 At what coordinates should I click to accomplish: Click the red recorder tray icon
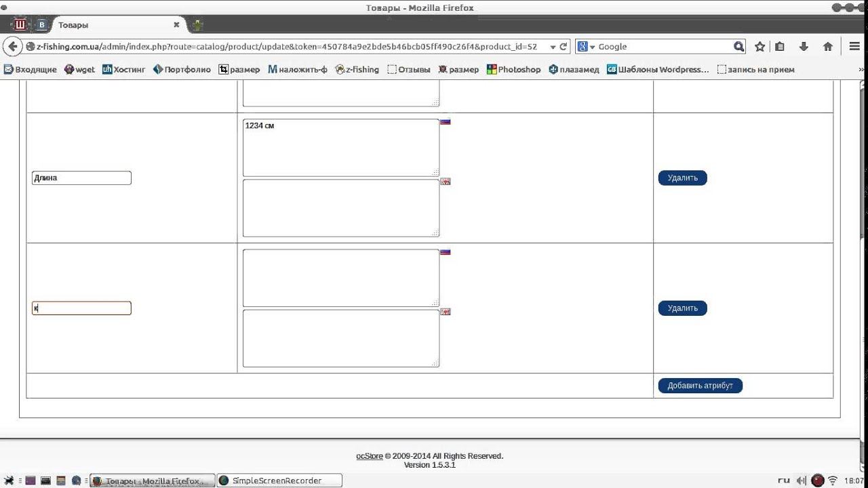(x=818, y=481)
